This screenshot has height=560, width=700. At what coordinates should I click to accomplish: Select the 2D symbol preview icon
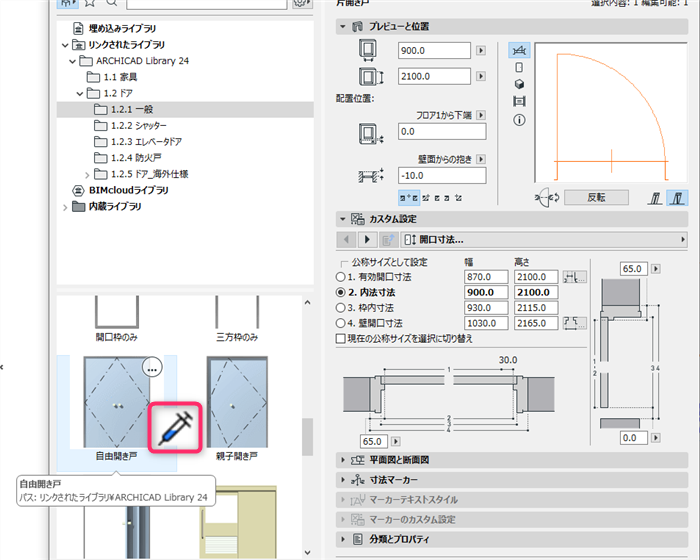point(519,50)
